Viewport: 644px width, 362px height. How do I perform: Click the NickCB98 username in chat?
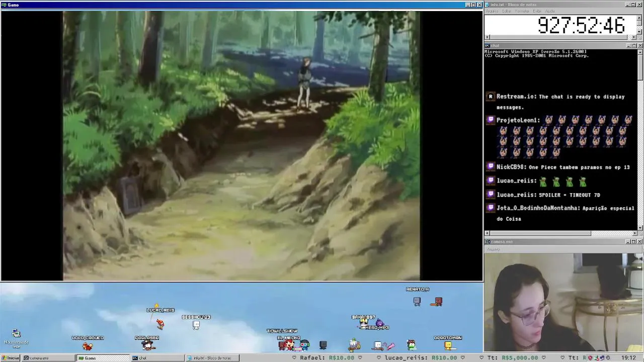pyautogui.click(x=512, y=167)
